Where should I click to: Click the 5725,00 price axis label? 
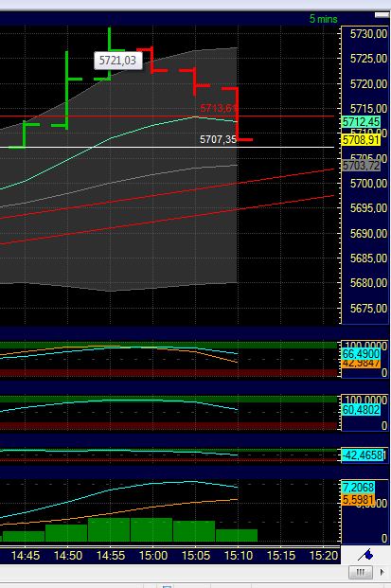click(368, 59)
